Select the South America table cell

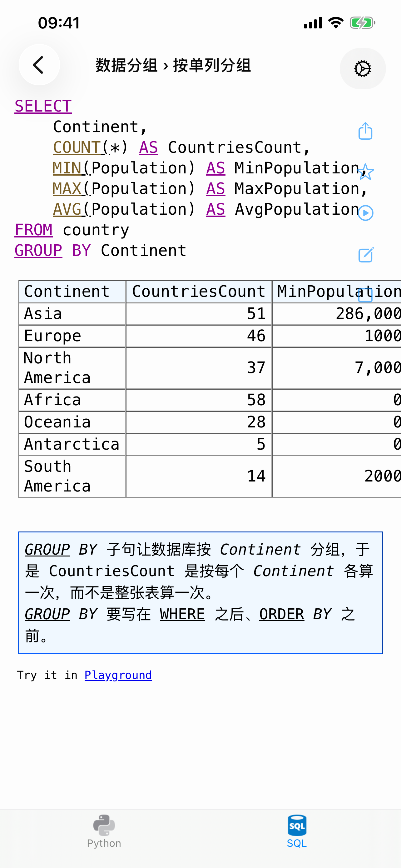[x=72, y=476]
